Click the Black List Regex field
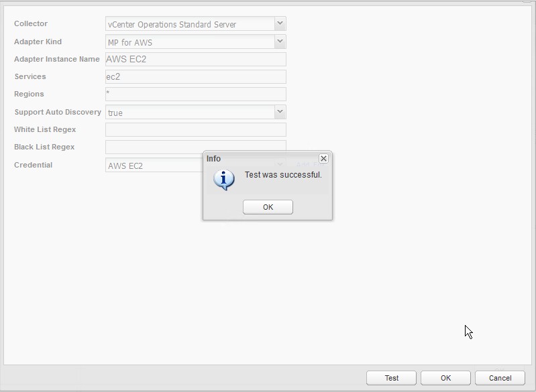 coord(195,145)
